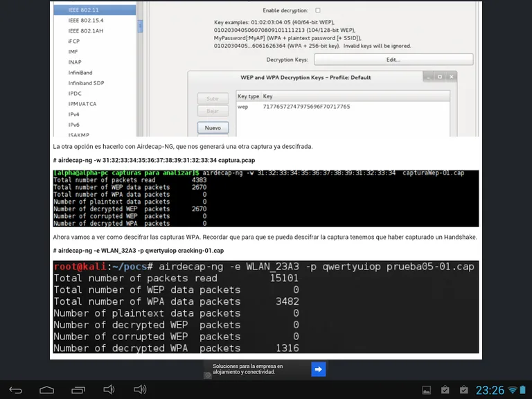Select IPMI/ATCA in the protocol list
Screen dimensions: 532x399
click(x=82, y=104)
